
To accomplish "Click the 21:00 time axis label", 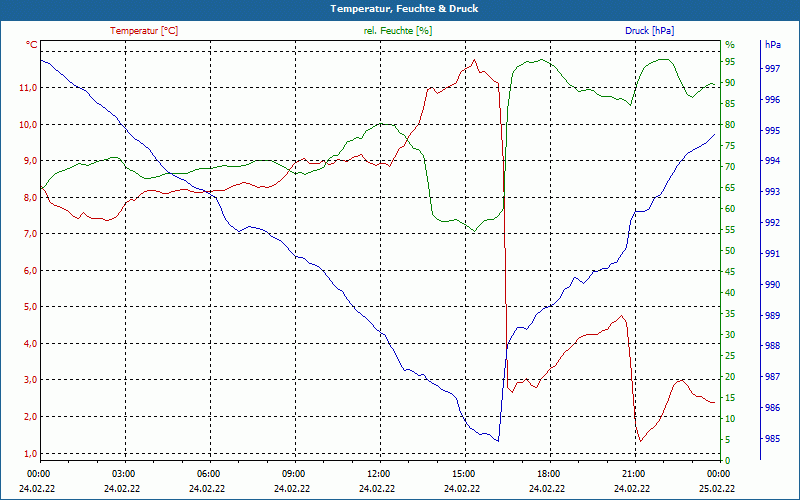I will 633,474.
